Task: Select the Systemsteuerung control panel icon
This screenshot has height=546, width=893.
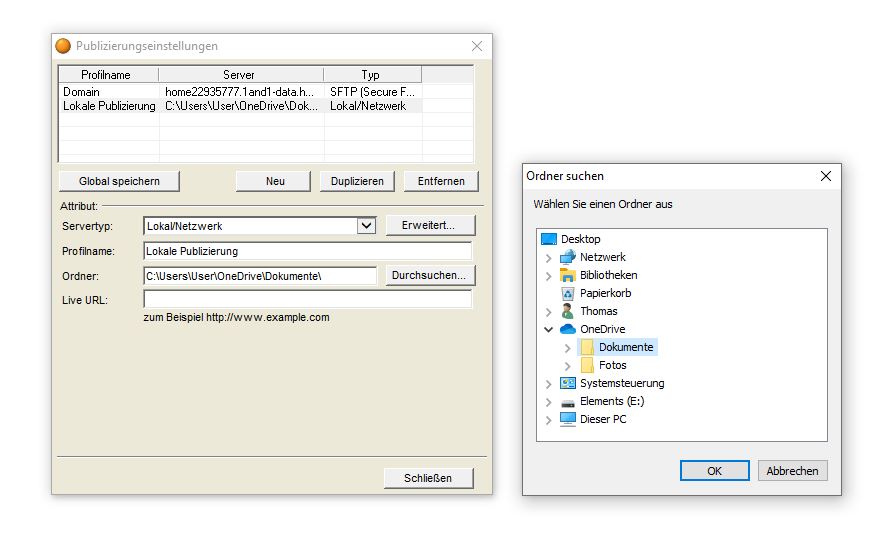Action: [568, 383]
